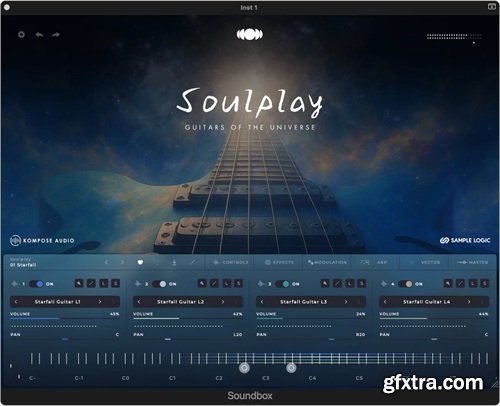Toggle layer 3 ON switch
The height and width of the screenshot is (406, 500).
(282, 284)
